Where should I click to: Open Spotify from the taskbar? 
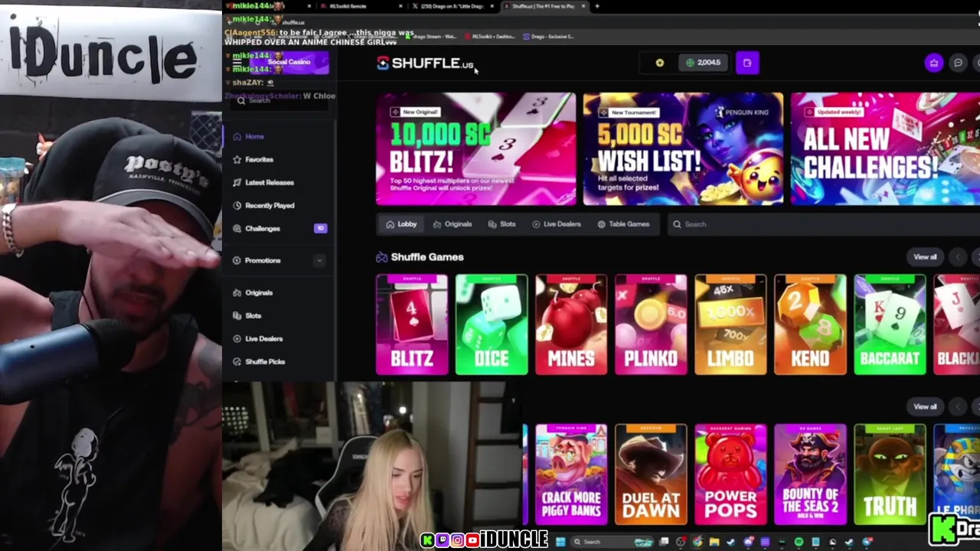tap(799, 542)
